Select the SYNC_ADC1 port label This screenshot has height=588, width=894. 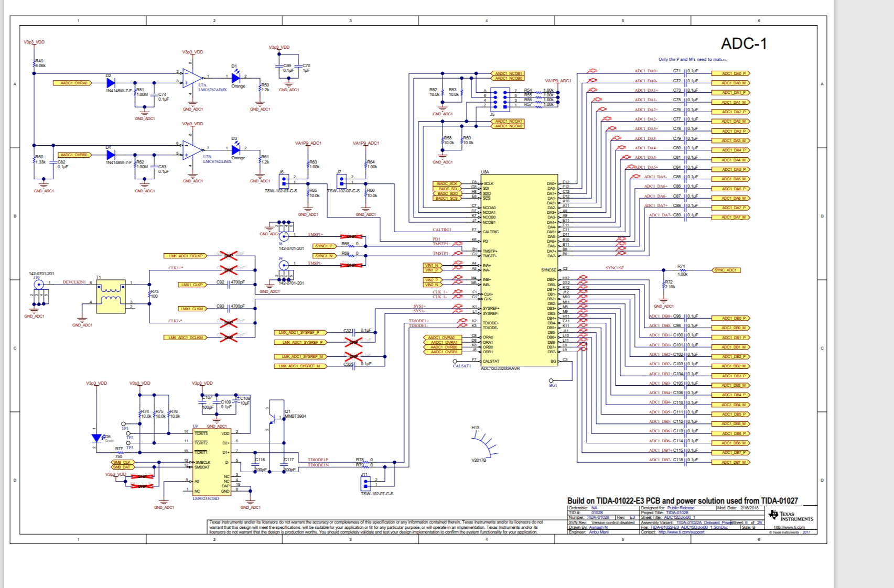(727, 270)
